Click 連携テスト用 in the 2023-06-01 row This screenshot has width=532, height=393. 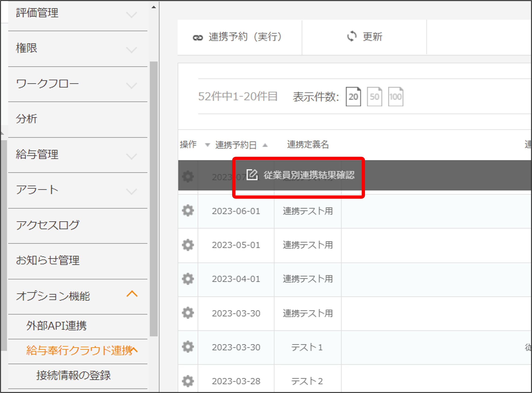pos(308,211)
